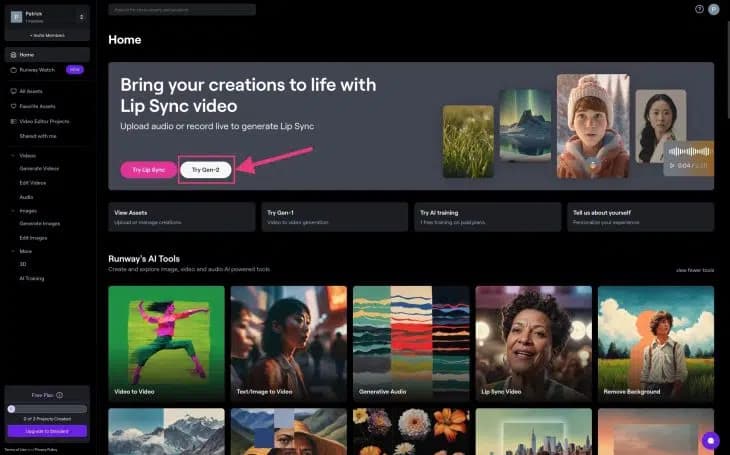Image resolution: width=730 pixels, height=455 pixels.
Task: Open the Remove Background tool thumbnail
Action: click(x=656, y=344)
